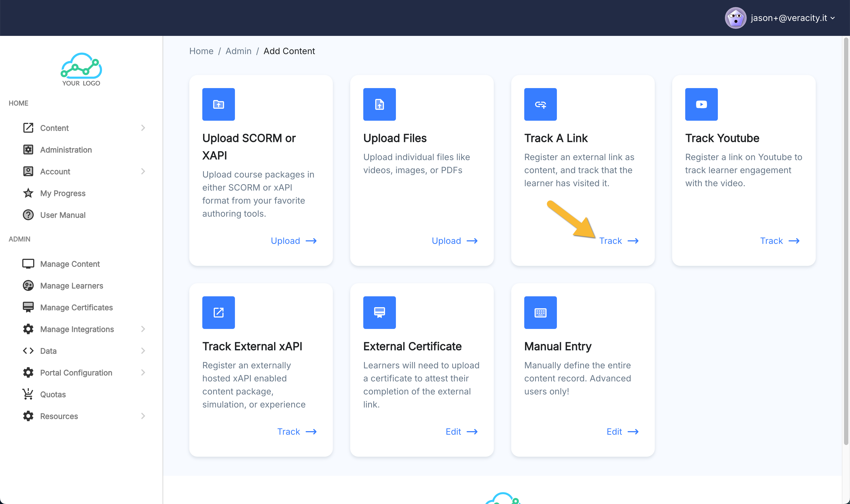Expand the Content sidebar chevron
Viewport: 850px width, 504px height.
[143, 128]
